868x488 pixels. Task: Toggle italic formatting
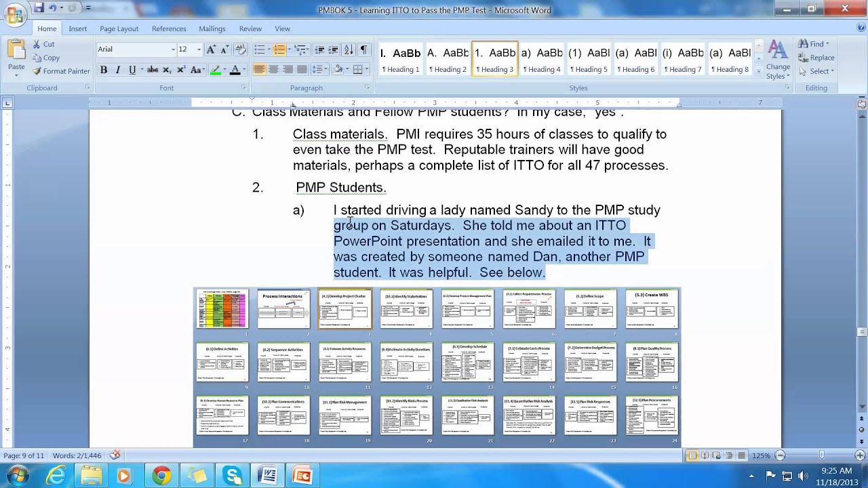pyautogui.click(x=117, y=70)
